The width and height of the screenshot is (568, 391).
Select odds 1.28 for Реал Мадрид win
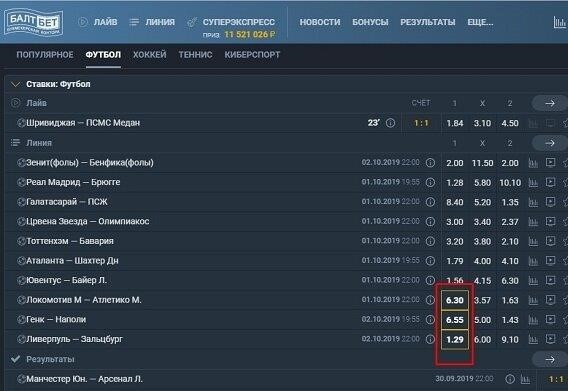pyautogui.click(x=455, y=183)
